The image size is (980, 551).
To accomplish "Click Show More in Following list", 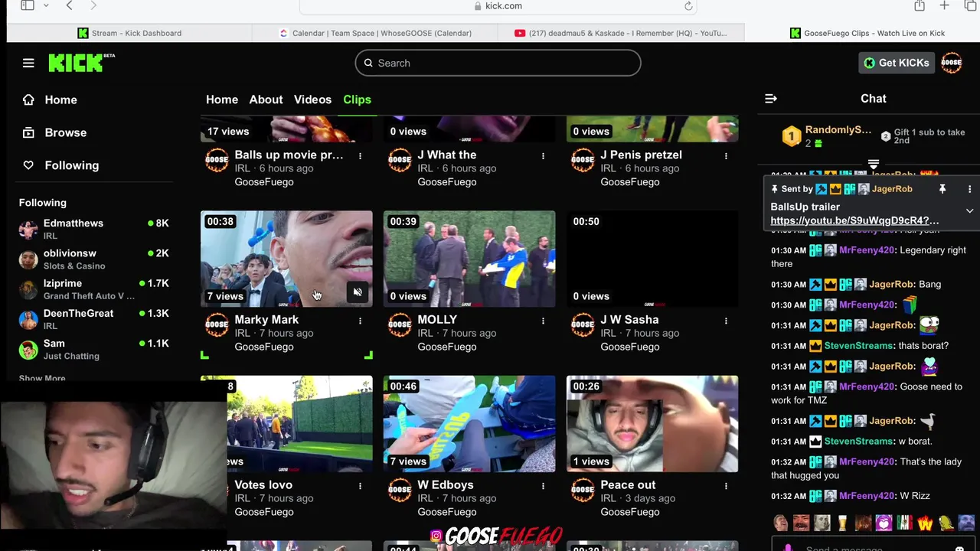I will coord(42,378).
